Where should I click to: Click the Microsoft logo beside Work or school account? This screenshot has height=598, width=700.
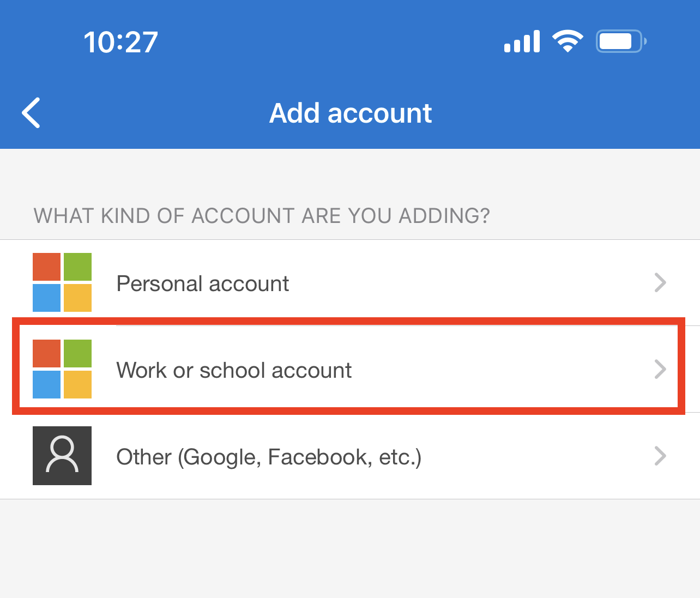(x=62, y=368)
